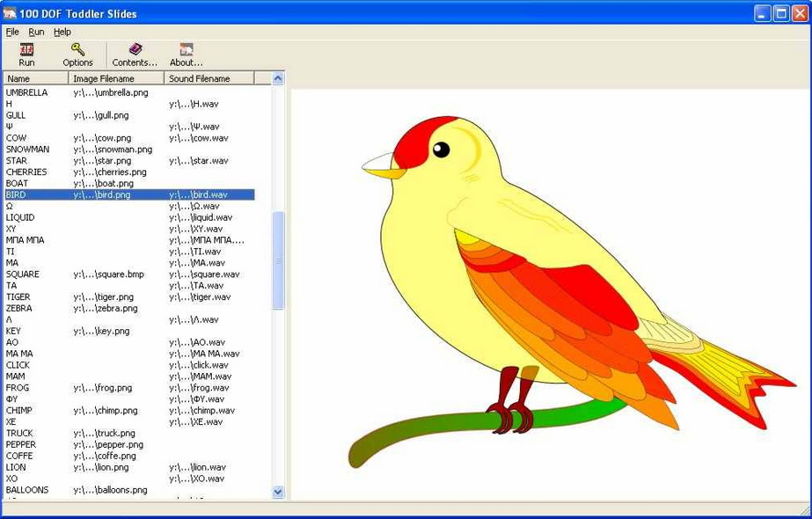Minimize the Toddler Slides window

(x=762, y=13)
